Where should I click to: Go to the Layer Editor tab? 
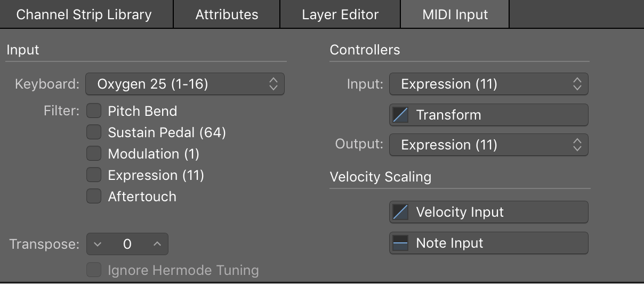340,14
